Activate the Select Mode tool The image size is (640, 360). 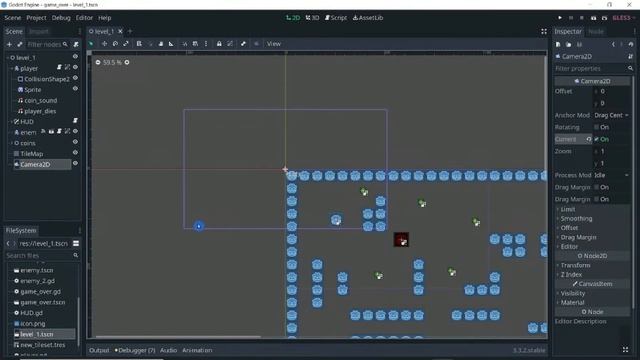[91, 44]
